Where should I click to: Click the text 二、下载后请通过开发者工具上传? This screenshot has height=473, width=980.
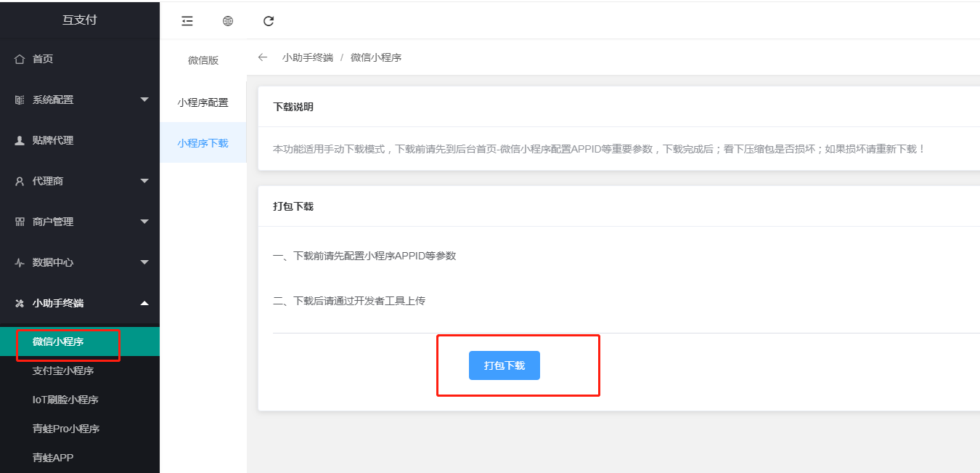pyautogui.click(x=349, y=301)
